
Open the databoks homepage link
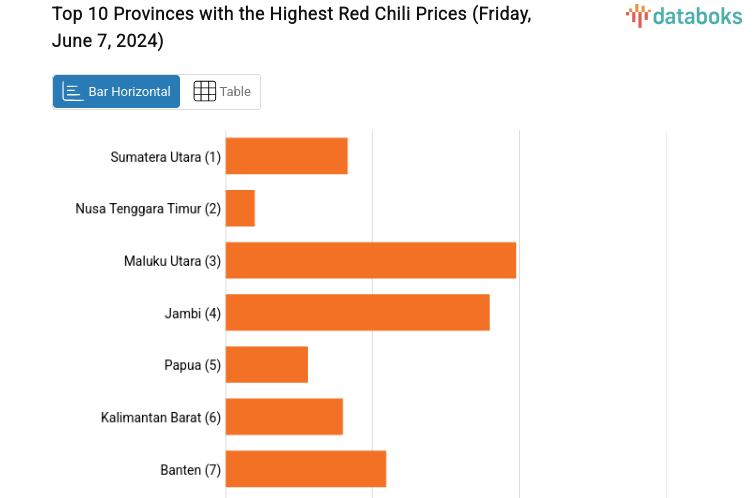coord(684,16)
